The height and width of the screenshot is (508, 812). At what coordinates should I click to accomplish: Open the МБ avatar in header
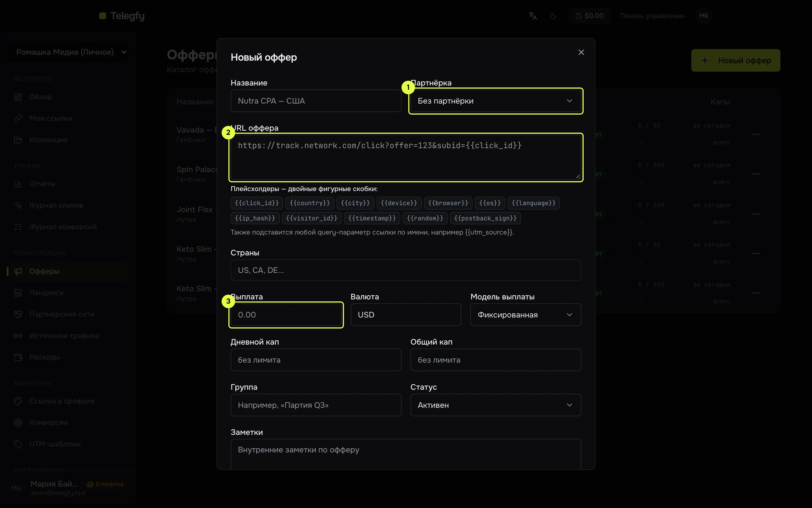[x=704, y=16]
